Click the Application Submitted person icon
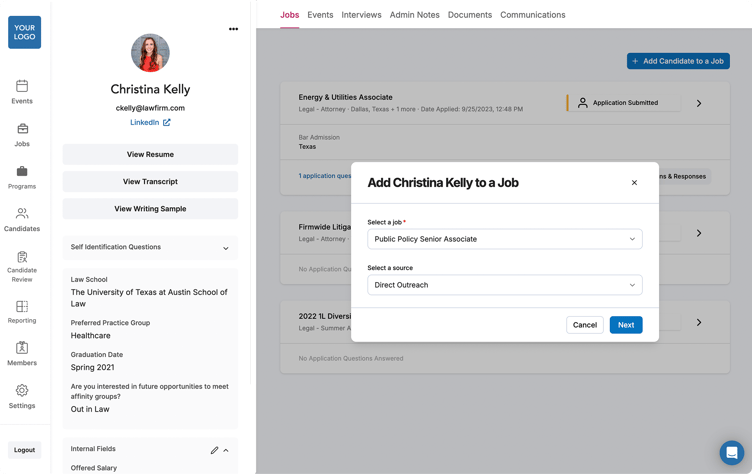The image size is (752, 474). coord(583,103)
